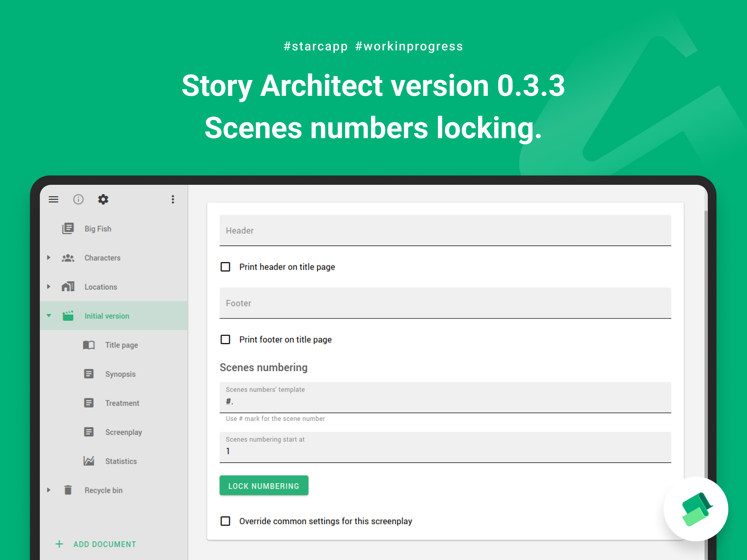Enable Print header on title page
The height and width of the screenshot is (560, 747).
click(225, 267)
